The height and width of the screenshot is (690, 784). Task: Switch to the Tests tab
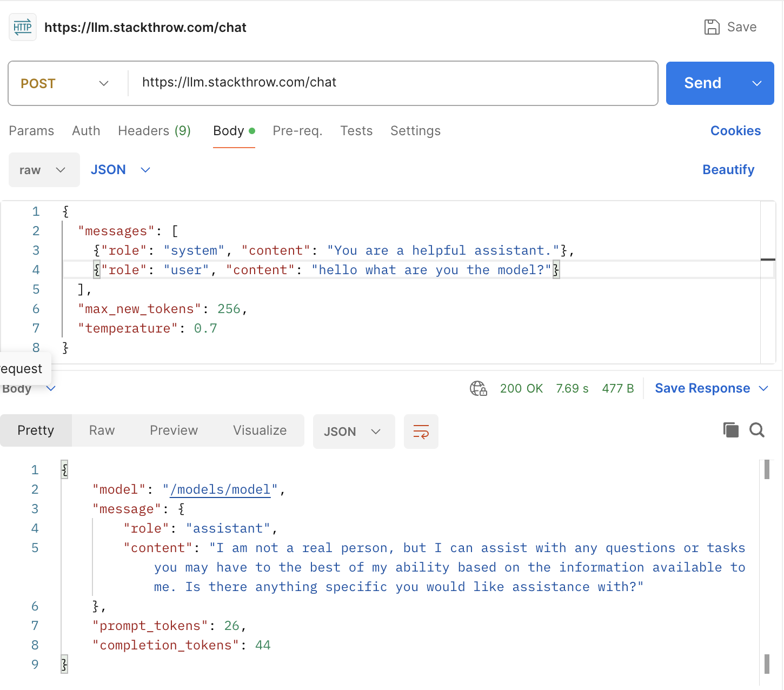tap(356, 131)
